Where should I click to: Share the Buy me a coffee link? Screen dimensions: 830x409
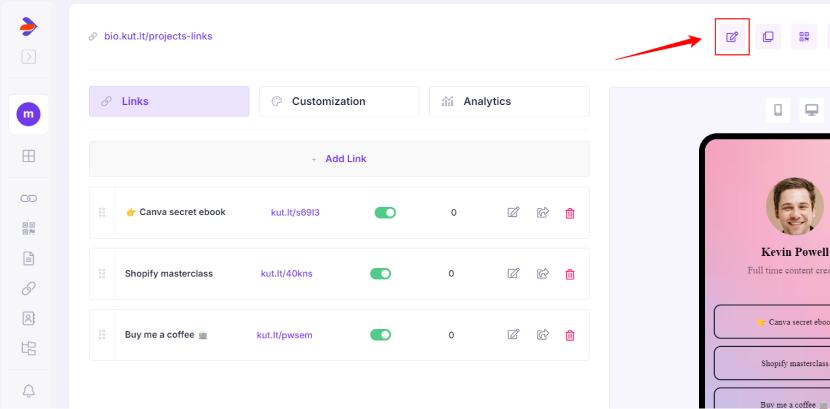(x=543, y=335)
